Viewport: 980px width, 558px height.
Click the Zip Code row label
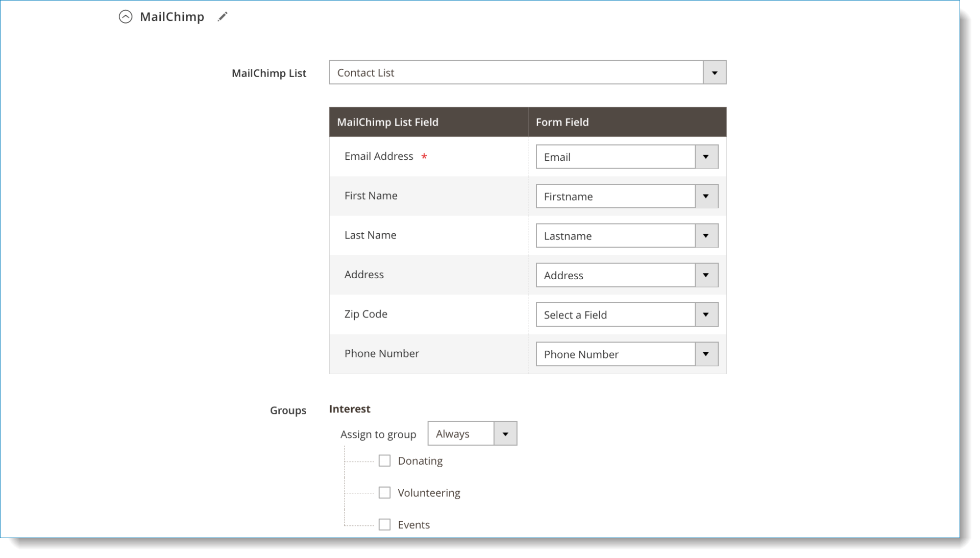(365, 314)
